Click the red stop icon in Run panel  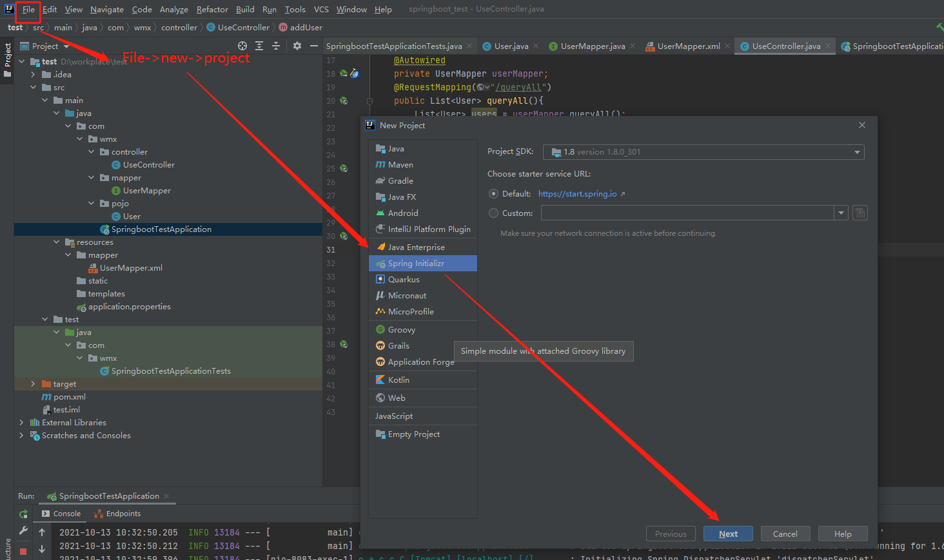point(23,552)
